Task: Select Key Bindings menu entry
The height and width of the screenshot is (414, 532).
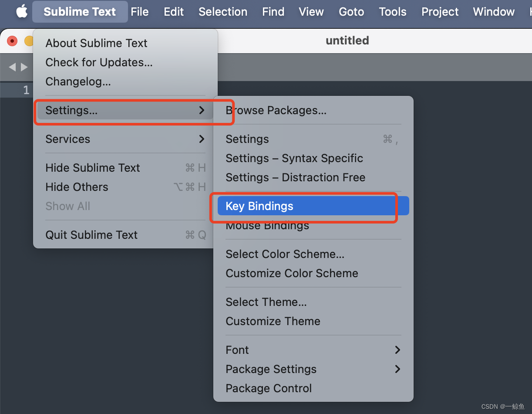Action: (313, 206)
